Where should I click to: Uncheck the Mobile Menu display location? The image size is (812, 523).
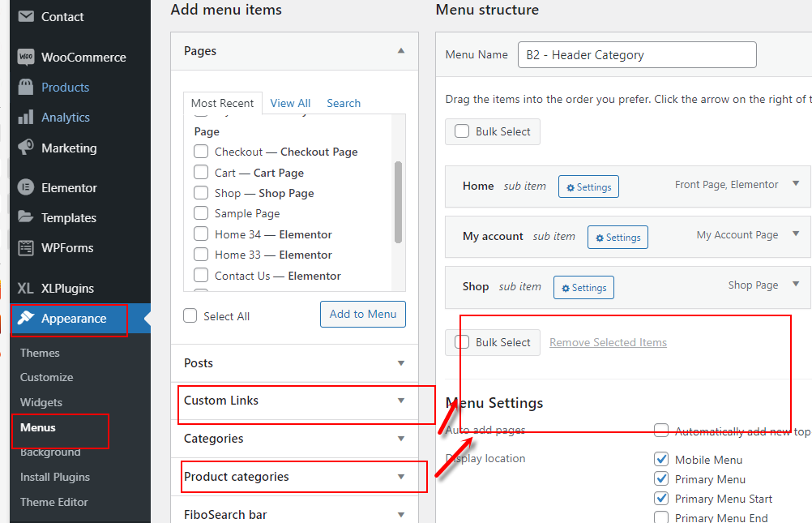click(x=661, y=459)
